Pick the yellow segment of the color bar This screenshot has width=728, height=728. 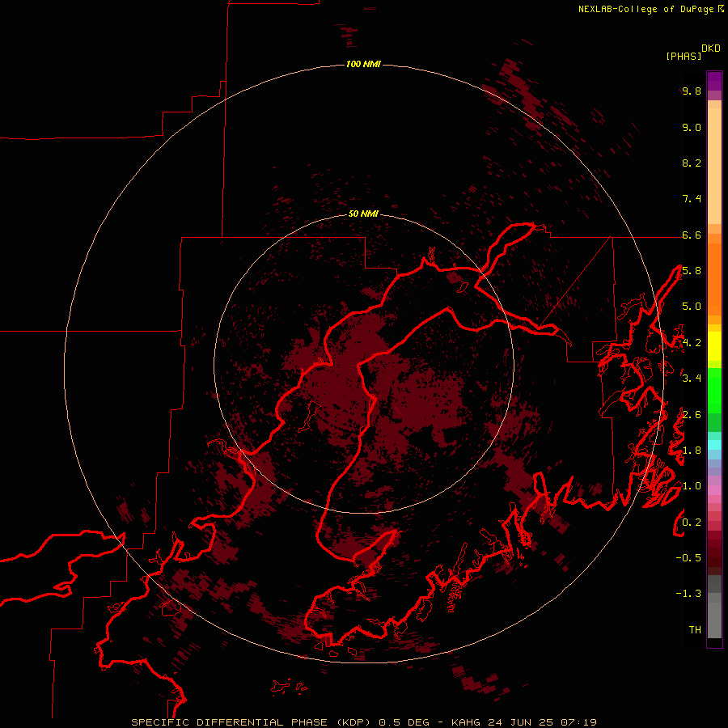pyautogui.click(x=714, y=346)
